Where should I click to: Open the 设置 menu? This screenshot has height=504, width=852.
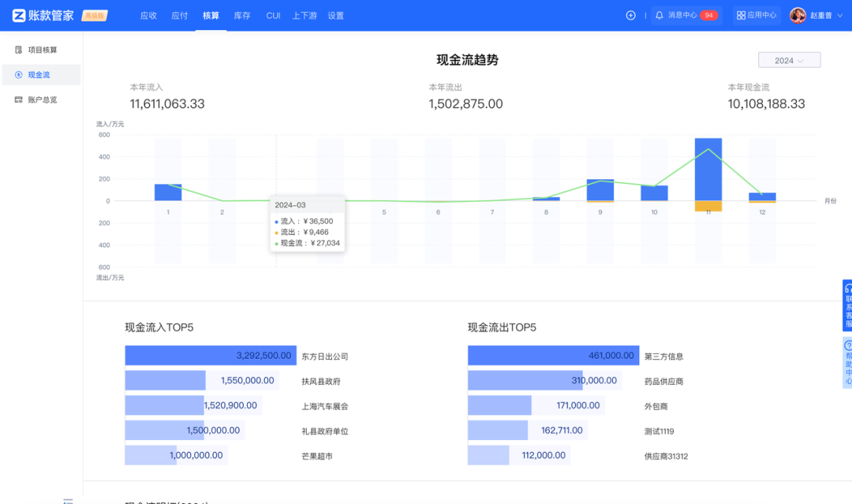pos(335,15)
